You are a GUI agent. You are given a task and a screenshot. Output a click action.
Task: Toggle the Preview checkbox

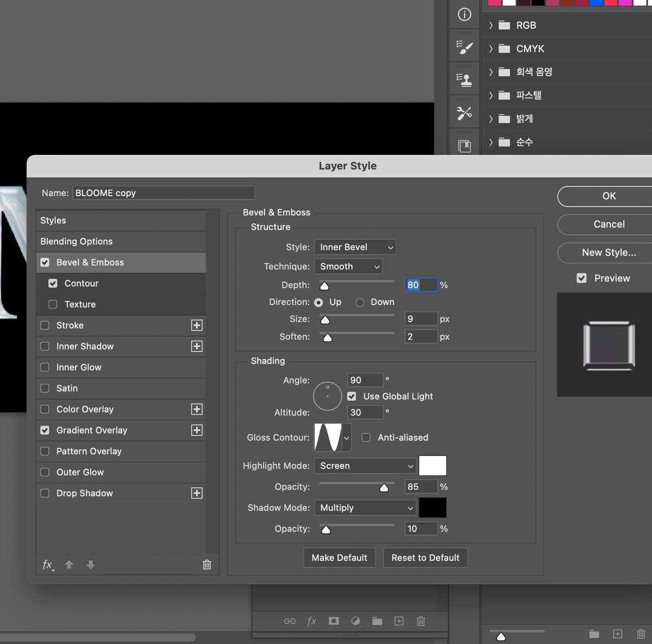click(x=581, y=278)
